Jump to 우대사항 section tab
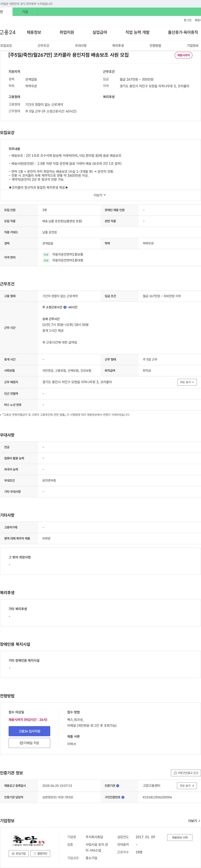 [81, 46]
